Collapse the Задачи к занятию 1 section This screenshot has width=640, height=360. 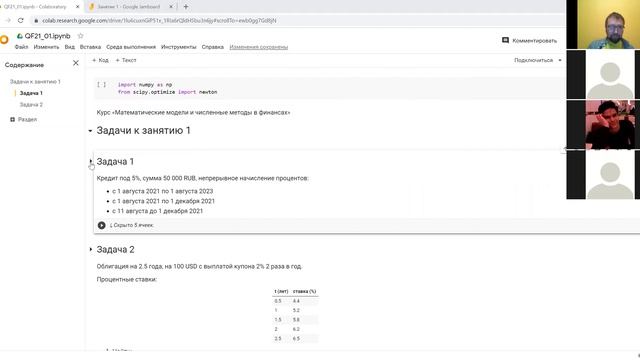click(x=90, y=131)
